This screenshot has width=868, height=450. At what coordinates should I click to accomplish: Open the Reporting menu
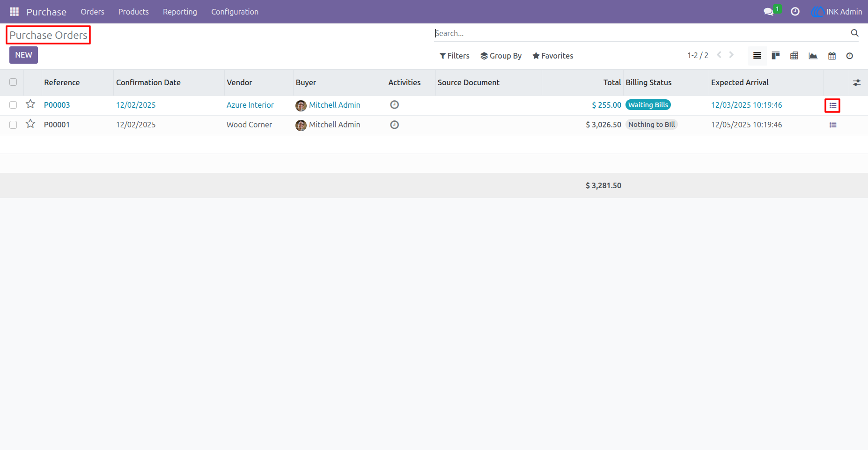[x=180, y=12]
